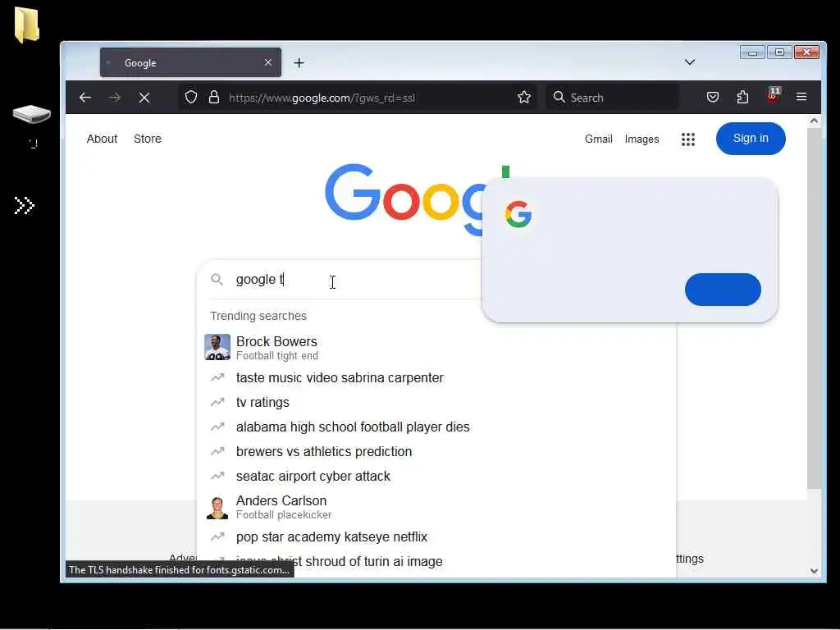Click trending arrow beside seatac airport

pyautogui.click(x=217, y=477)
